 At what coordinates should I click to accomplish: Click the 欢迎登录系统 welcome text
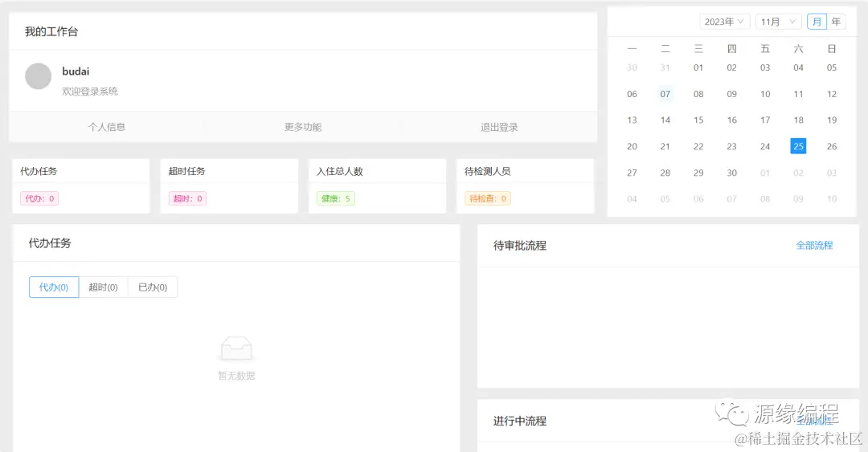click(x=90, y=92)
